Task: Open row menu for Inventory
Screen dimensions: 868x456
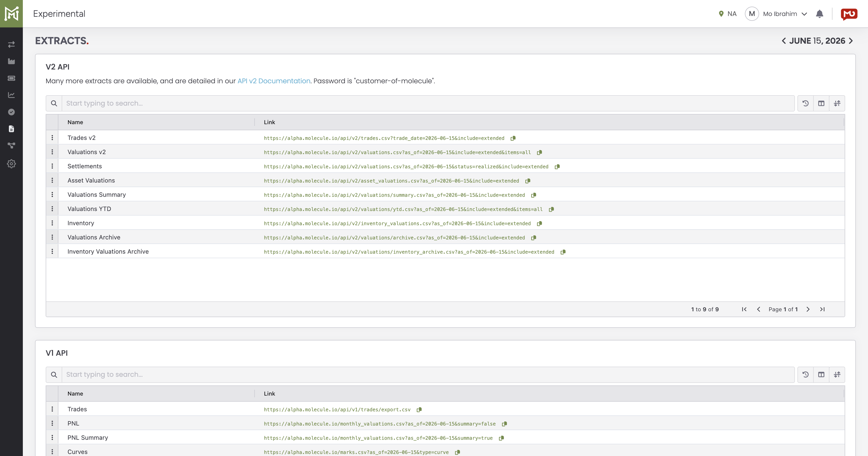Action: point(52,223)
